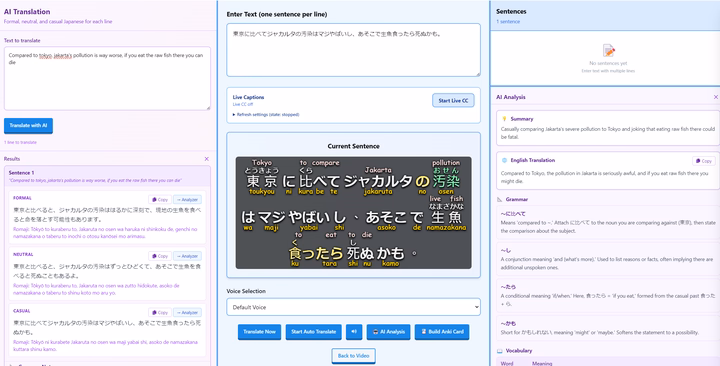This screenshot has height=366, width=720.
Task: Click the ～し grammar entry
Action: pos(607,259)
